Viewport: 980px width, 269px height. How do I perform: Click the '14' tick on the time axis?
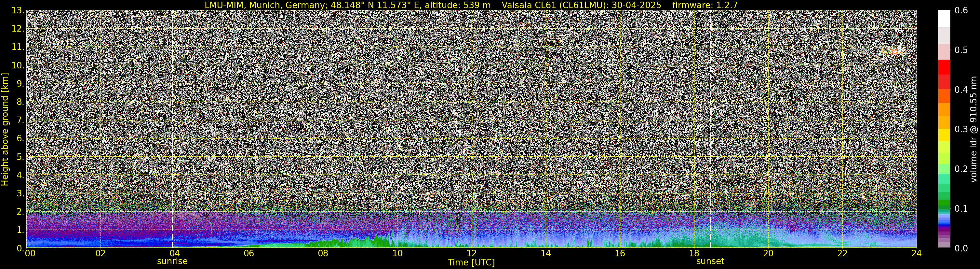[x=545, y=253]
